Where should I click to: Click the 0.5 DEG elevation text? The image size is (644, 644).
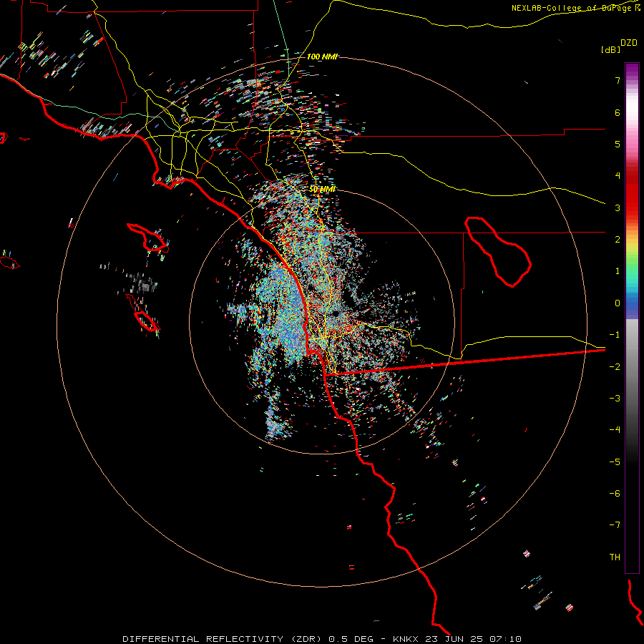point(351,639)
